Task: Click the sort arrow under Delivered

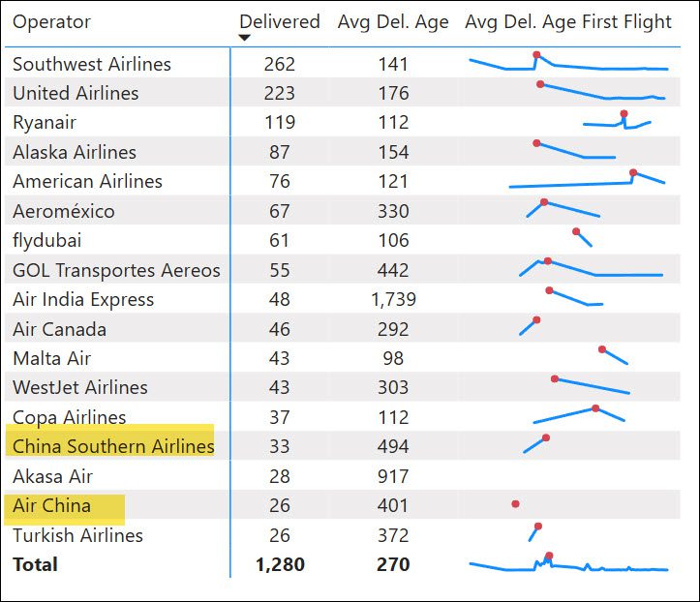Action: 245,38
